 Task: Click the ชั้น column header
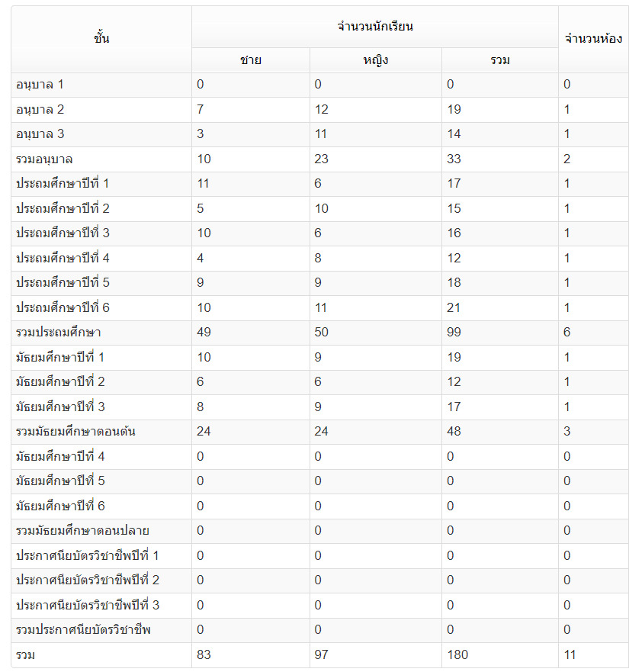coord(101,39)
